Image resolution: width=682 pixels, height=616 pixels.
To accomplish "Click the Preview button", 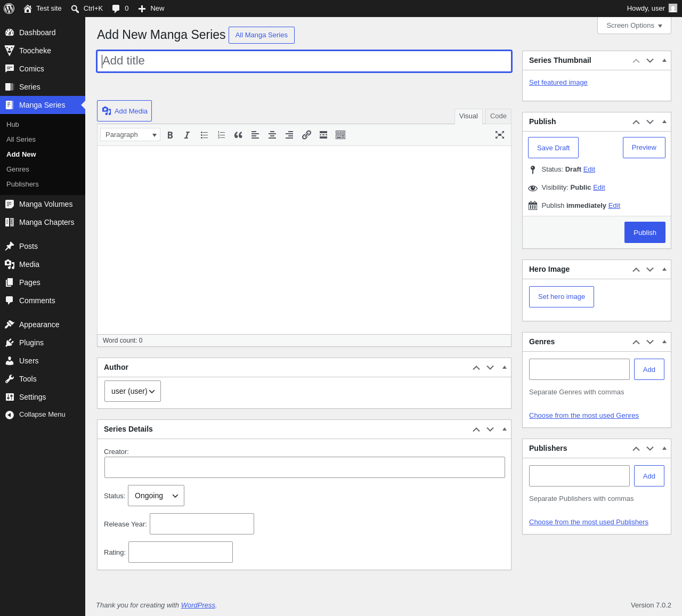I will pyautogui.click(x=644, y=148).
